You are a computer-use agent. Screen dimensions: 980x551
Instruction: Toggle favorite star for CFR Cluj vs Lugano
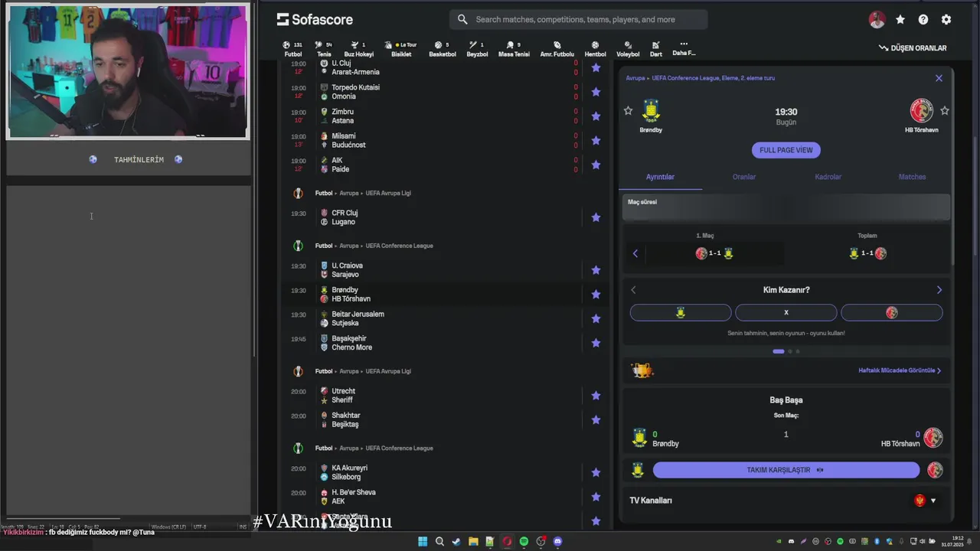pos(596,217)
